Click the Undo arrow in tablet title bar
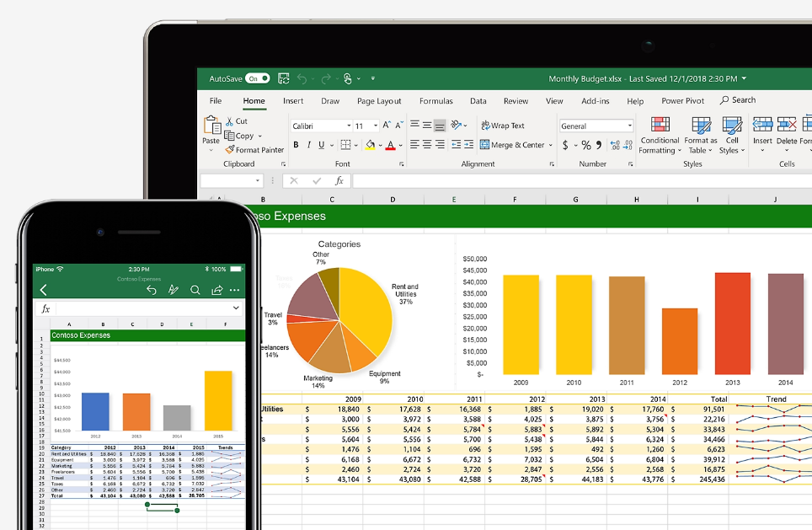This screenshot has width=812, height=530. point(302,78)
